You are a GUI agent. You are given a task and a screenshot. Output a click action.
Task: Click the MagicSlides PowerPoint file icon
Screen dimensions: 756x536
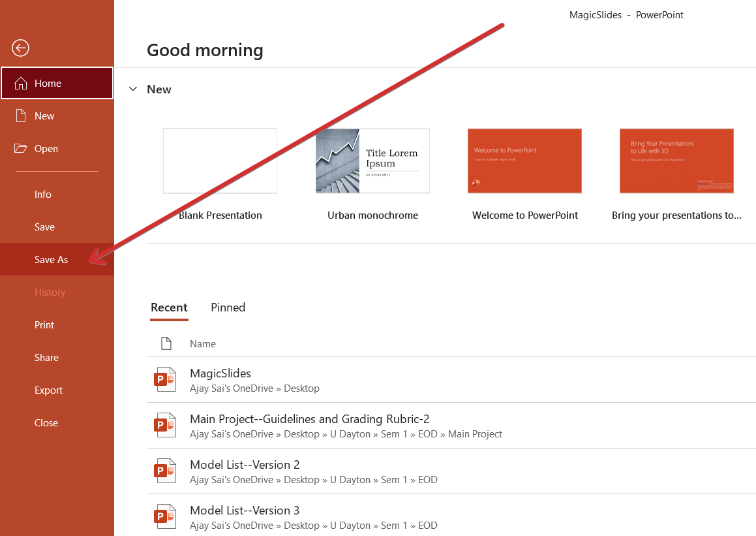(165, 380)
